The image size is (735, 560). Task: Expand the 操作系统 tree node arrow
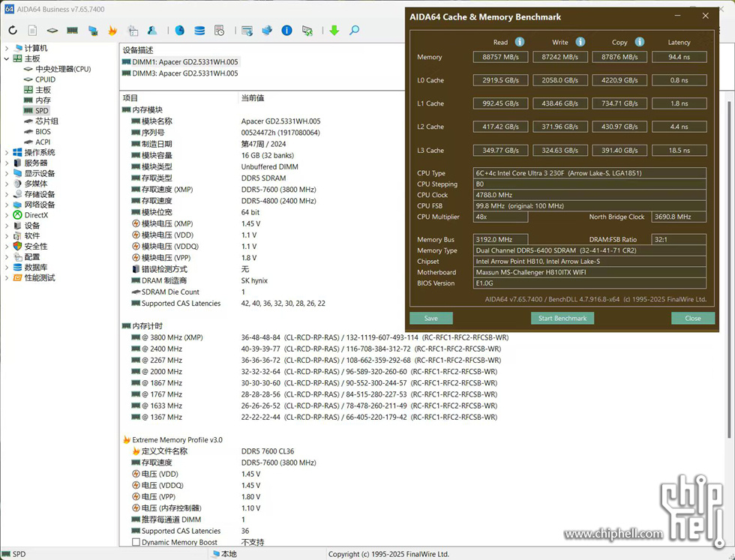[7, 152]
